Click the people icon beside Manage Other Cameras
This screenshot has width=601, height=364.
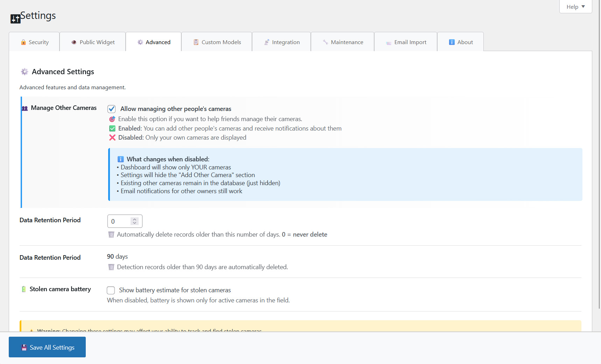pos(25,108)
